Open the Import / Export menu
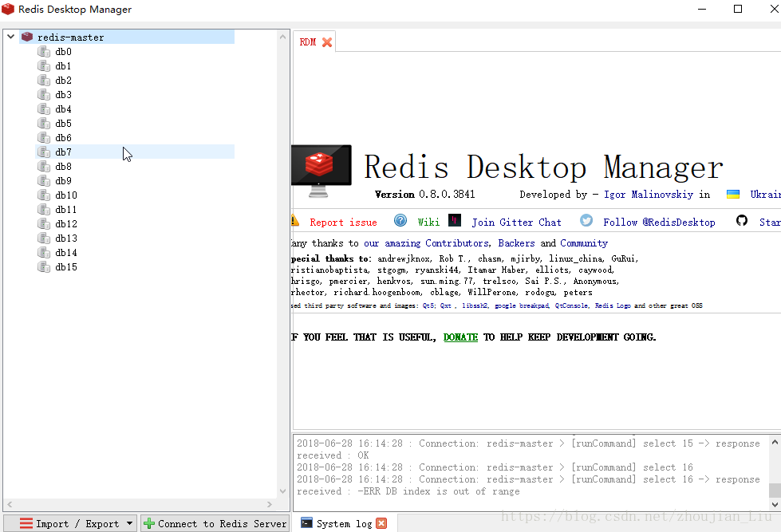Viewport: 781px width, 532px height. coord(70,523)
